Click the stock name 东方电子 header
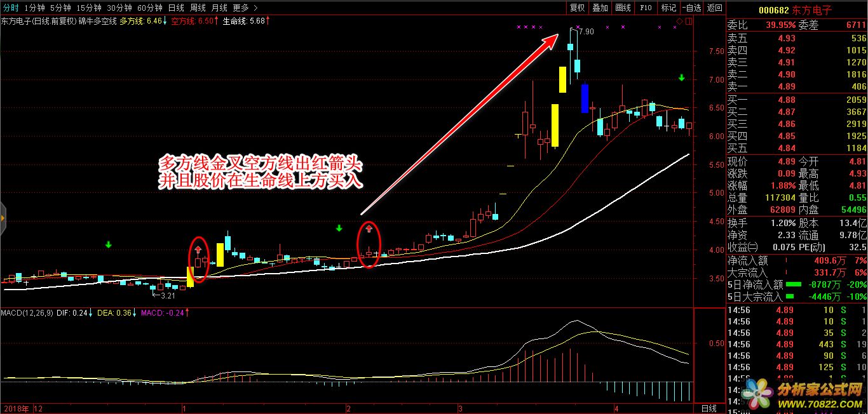868x414 pixels. [x=813, y=10]
